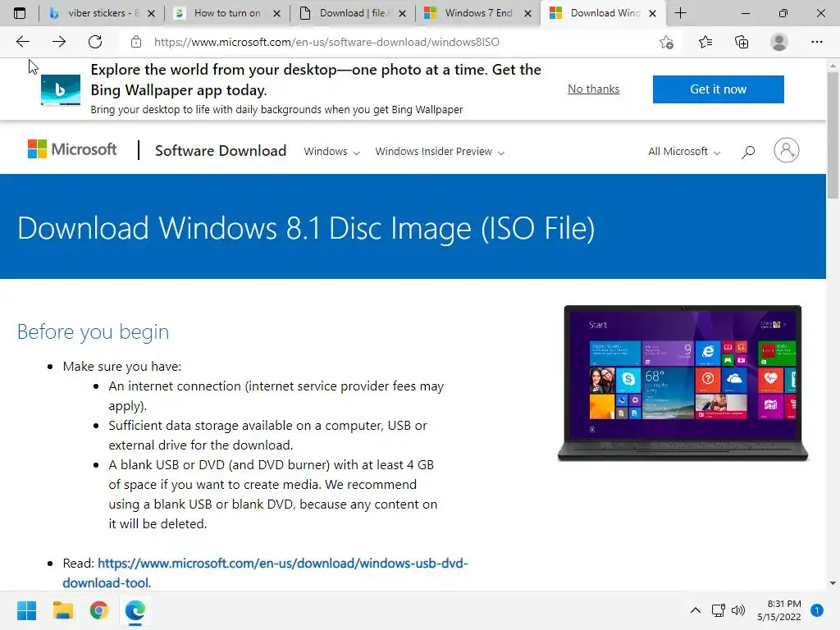Go back to the previous page
This screenshot has width=840, height=630.
tap(22, 42)
